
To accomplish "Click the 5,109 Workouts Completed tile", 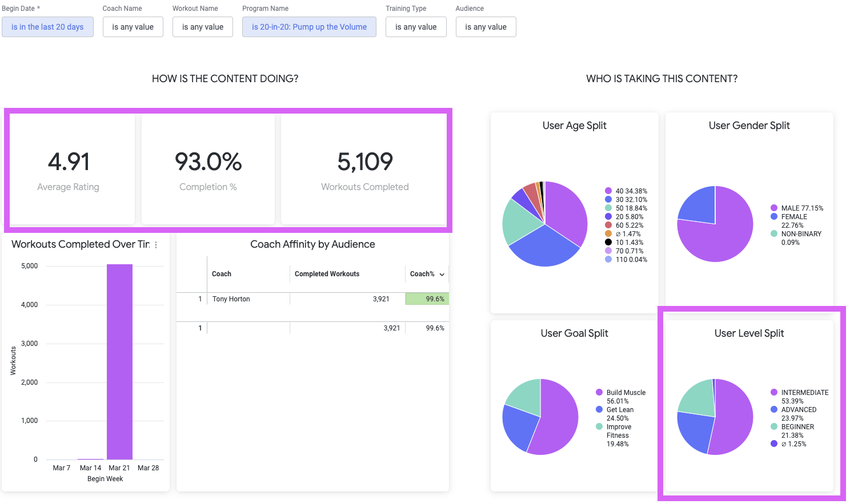I will [x=364, y=169].
